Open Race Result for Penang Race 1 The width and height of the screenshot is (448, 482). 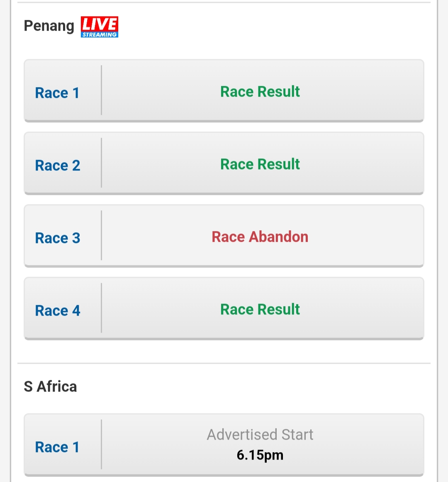tap(260, 92)
